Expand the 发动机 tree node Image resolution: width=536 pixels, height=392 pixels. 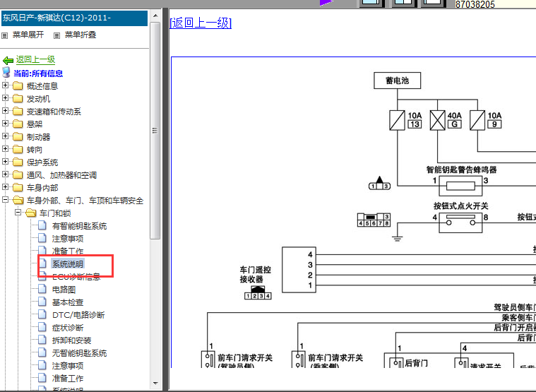coord(5,98)
